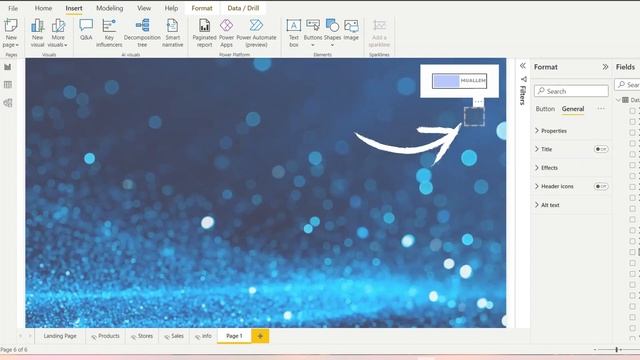Insert Power Automate (preview) visual
Screen dimensions: 640x360
[x=256, y=33]
